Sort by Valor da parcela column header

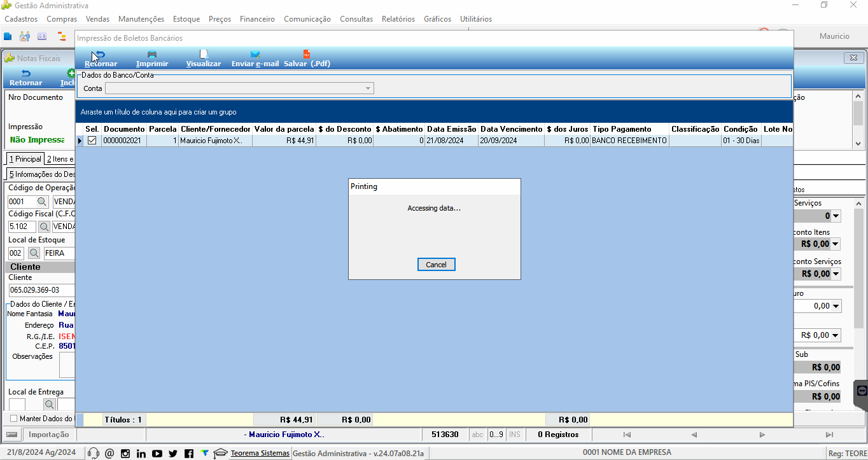[284, 129]
